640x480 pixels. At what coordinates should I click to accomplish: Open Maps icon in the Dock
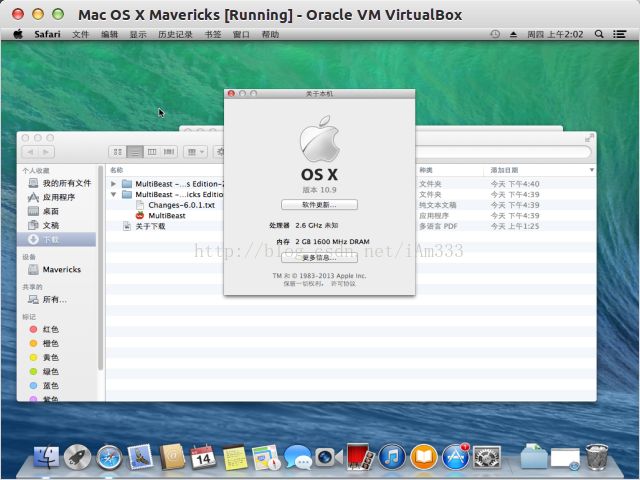coord(266,457)
